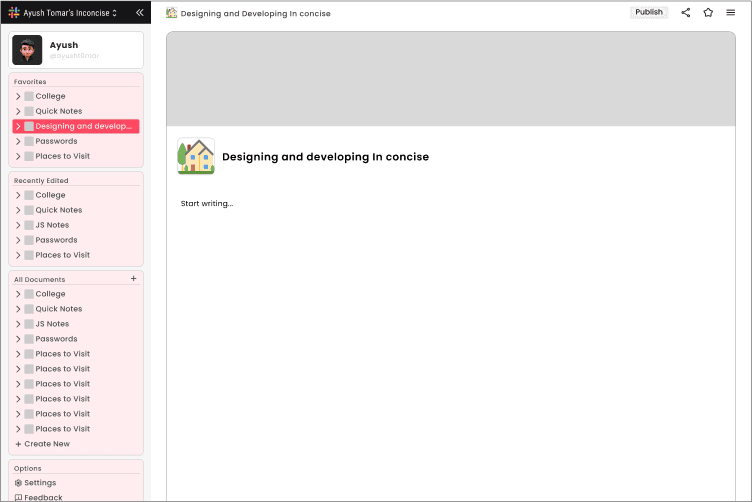Expand Passwords in Favorites
752x502 pixels.
18,141
